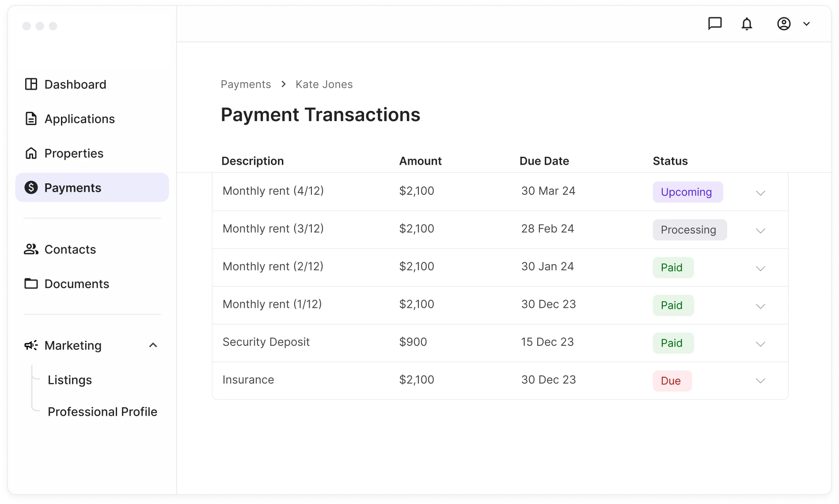Screen dimensions: 839x504
Task: Select the Payments dollar icon in sidebar
Action: (30, 187)
